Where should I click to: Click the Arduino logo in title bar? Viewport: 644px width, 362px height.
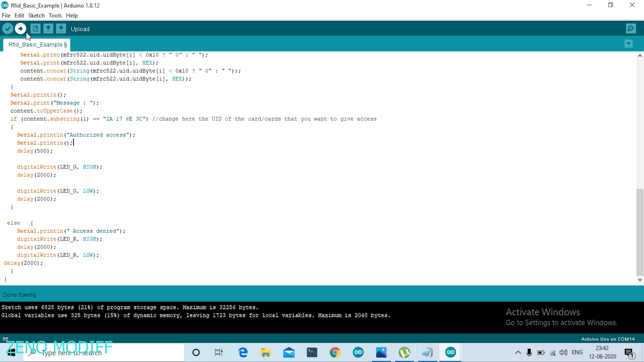tap(5, 5)
